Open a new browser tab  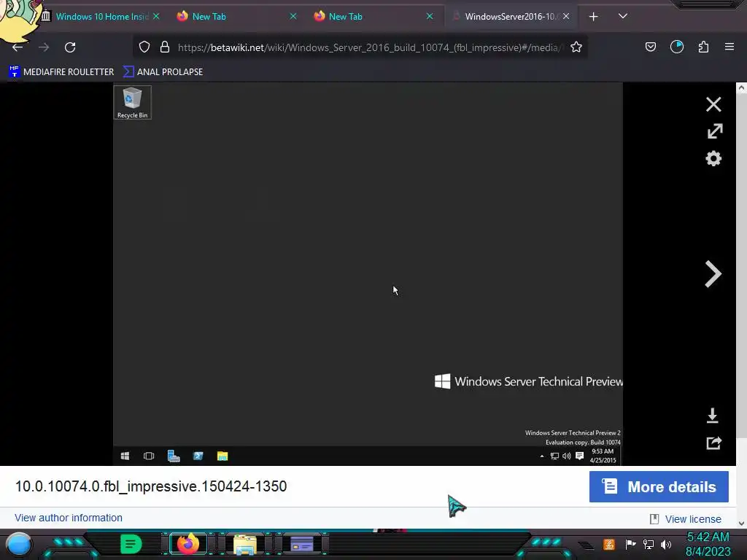593,17
